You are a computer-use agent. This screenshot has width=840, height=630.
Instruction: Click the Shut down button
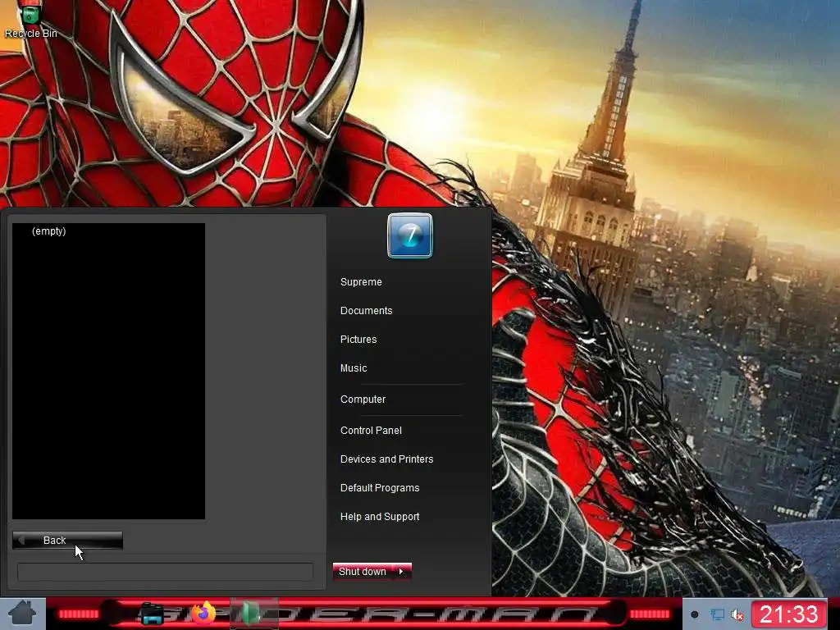point(363,572)
